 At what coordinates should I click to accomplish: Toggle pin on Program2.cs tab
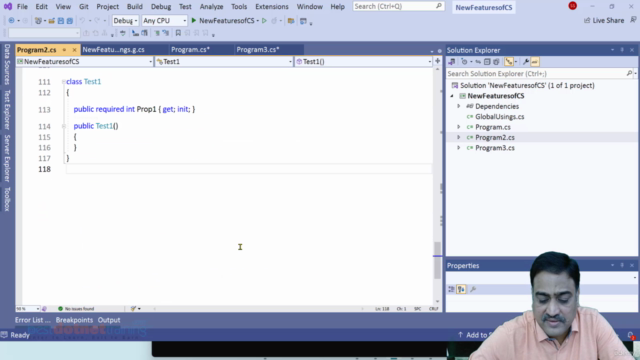pos(64,50)
